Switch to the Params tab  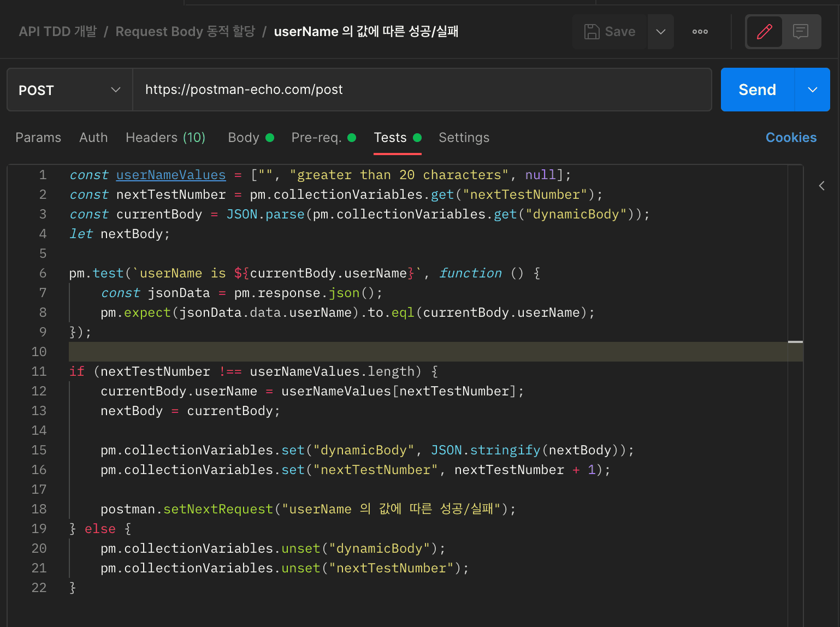pyautogui.click(x=38, y=138)
